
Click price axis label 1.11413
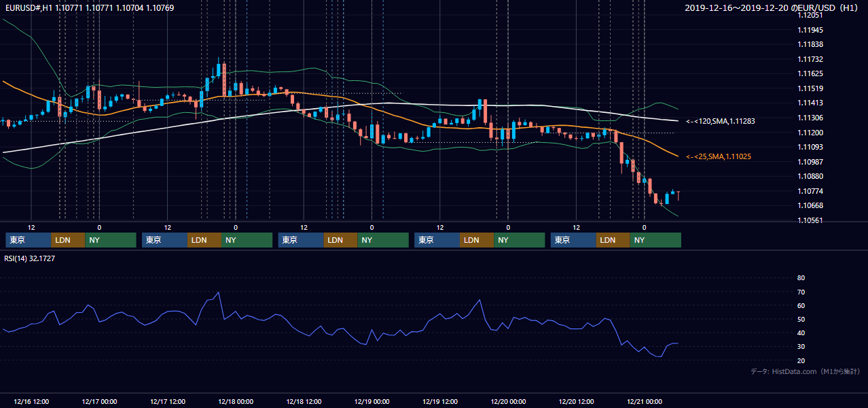(810, 103)
